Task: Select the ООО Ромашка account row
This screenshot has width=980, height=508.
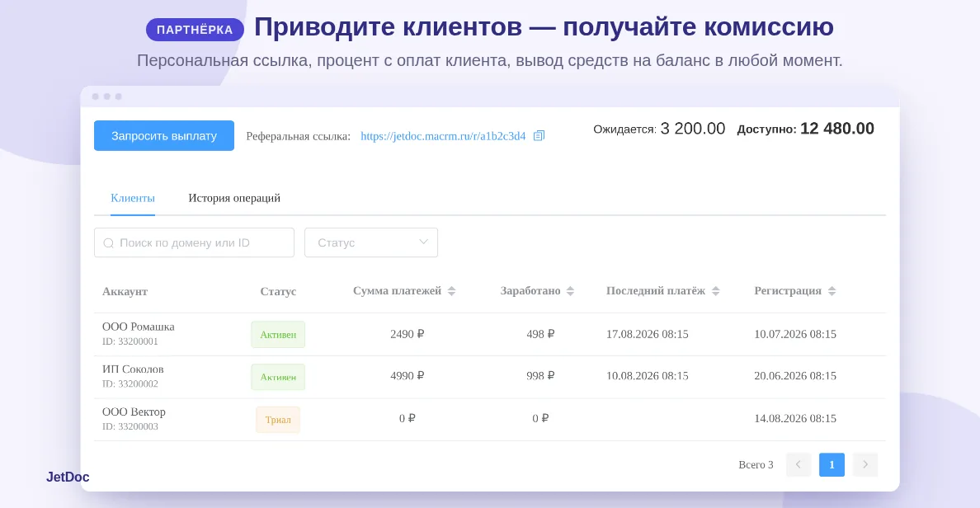Action: click(490, 334)
